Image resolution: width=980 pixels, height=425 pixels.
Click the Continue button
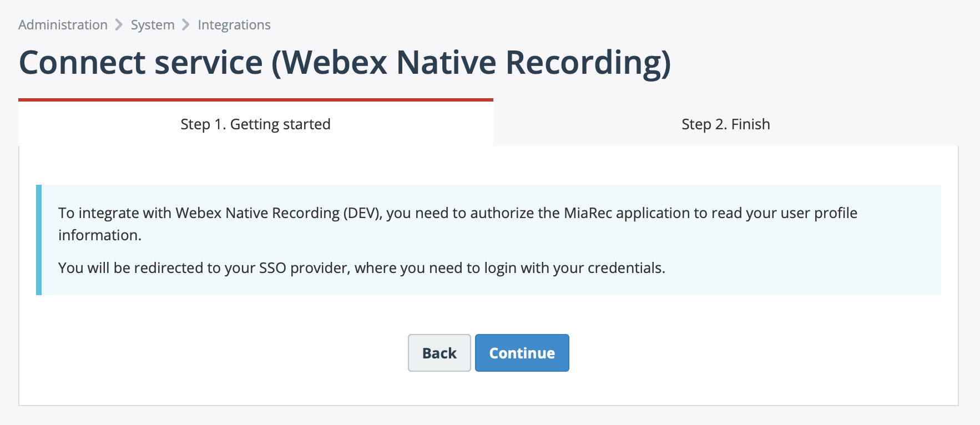tap(522, 353)
